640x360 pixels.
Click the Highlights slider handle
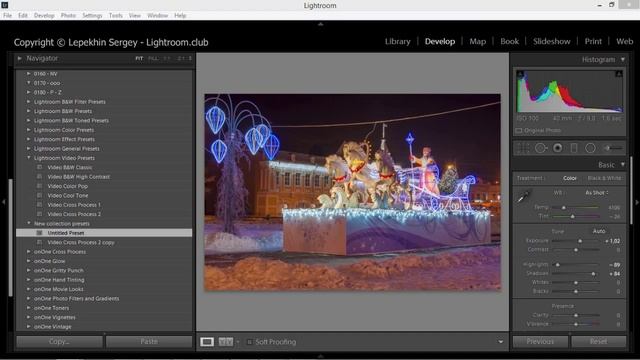pyautogui.click(x=558, y=264)
